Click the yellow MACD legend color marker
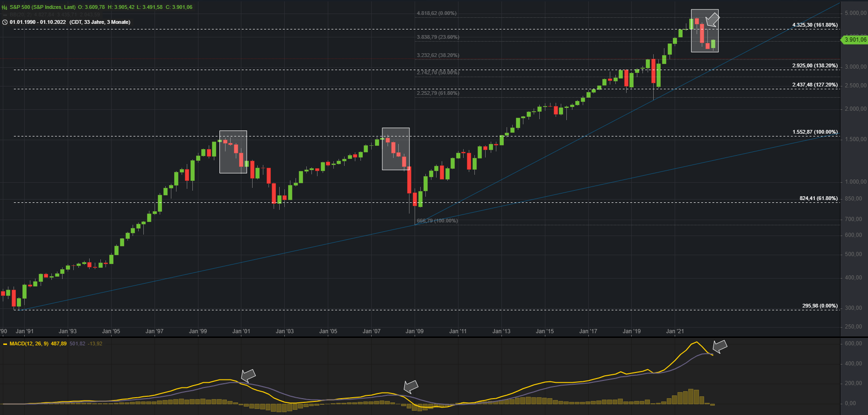The height and width of the screenshot is (415, 868). pos(5,344)
